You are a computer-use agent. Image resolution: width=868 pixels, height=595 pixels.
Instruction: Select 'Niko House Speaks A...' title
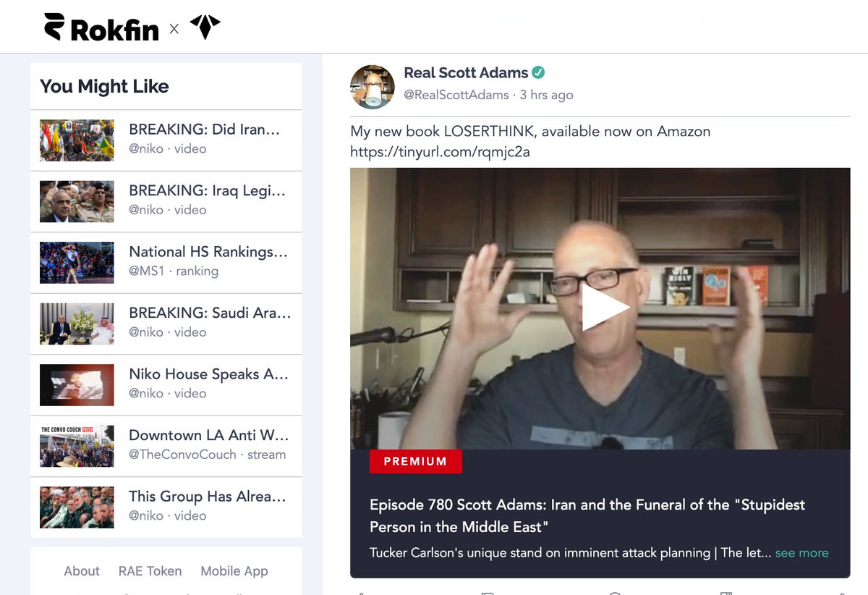pyautogui.click(x=208, y=374)
